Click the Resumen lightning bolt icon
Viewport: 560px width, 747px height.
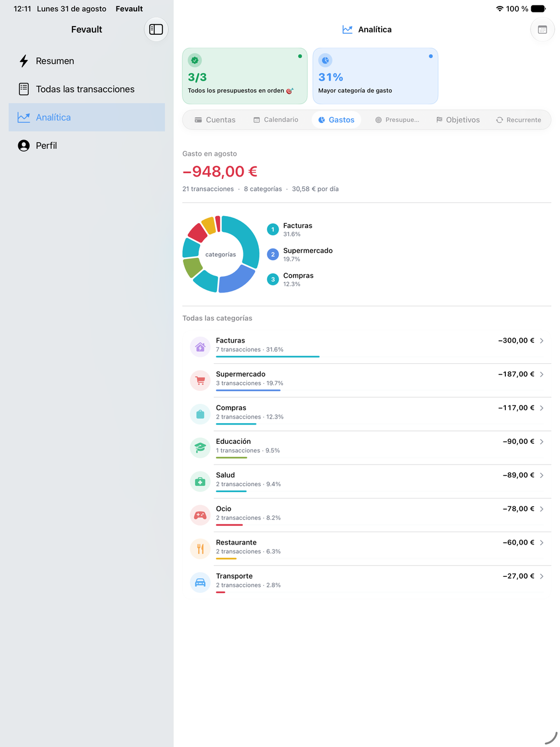pyautogui.click(x=24, y=61)
